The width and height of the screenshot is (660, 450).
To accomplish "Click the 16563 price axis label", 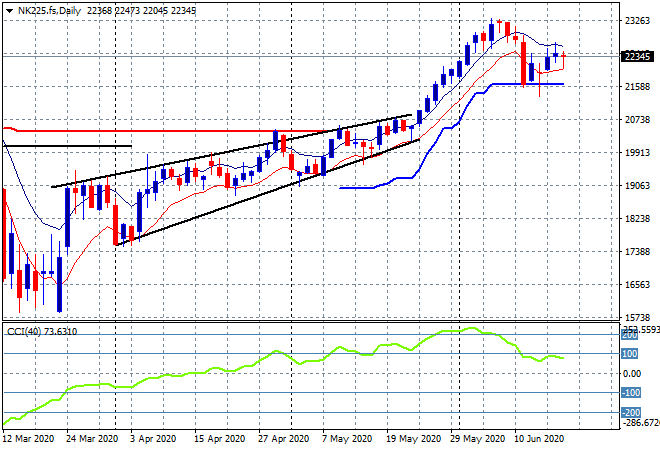I will point(637,285).
